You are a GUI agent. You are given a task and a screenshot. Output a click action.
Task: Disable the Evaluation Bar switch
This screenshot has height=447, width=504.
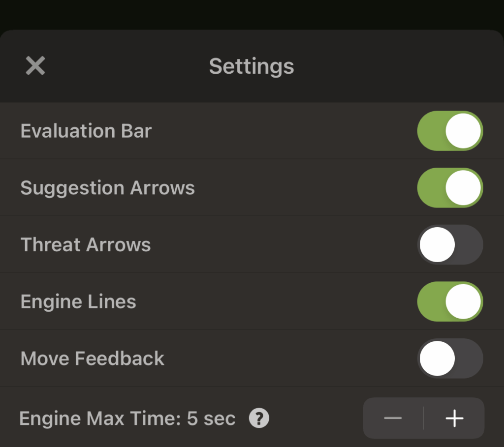point(450,131)
